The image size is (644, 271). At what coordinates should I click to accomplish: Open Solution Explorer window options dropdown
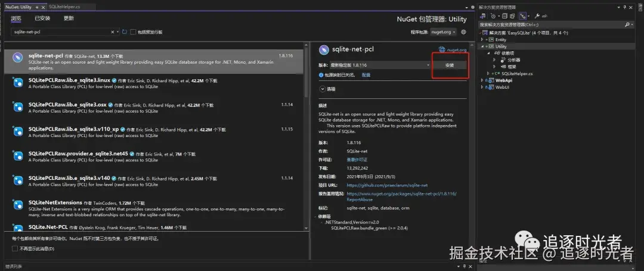pyautogui.click(x=620, y=7)
